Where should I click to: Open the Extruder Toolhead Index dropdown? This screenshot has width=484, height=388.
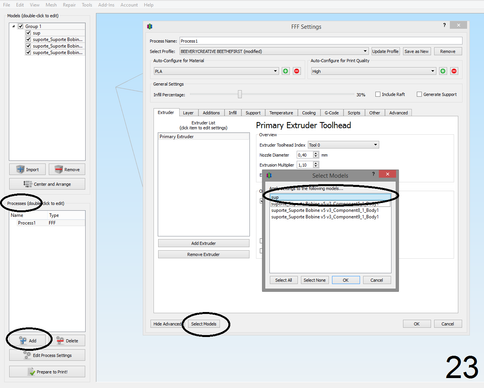(343, 145)
